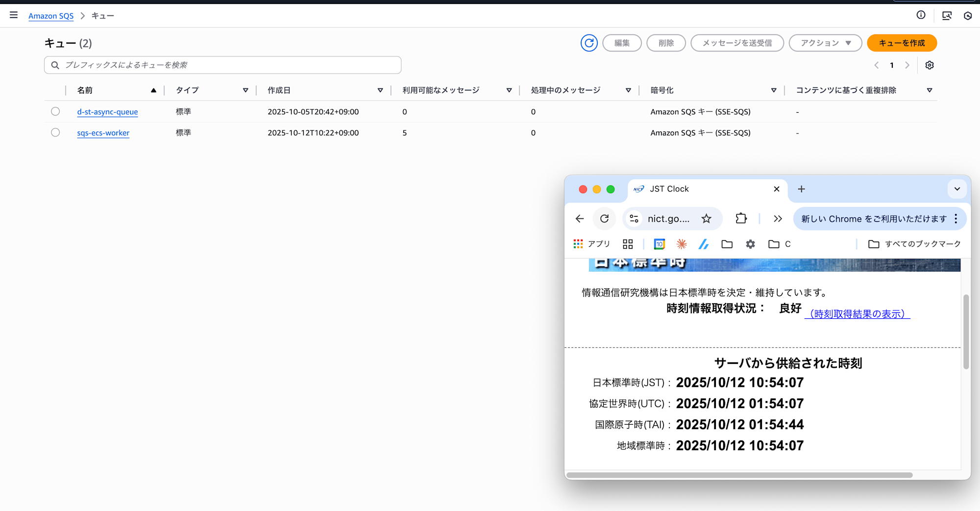Open the unnamed bookmark folder
The height and width of the screenshot is (511, 980).
(727, 244)
